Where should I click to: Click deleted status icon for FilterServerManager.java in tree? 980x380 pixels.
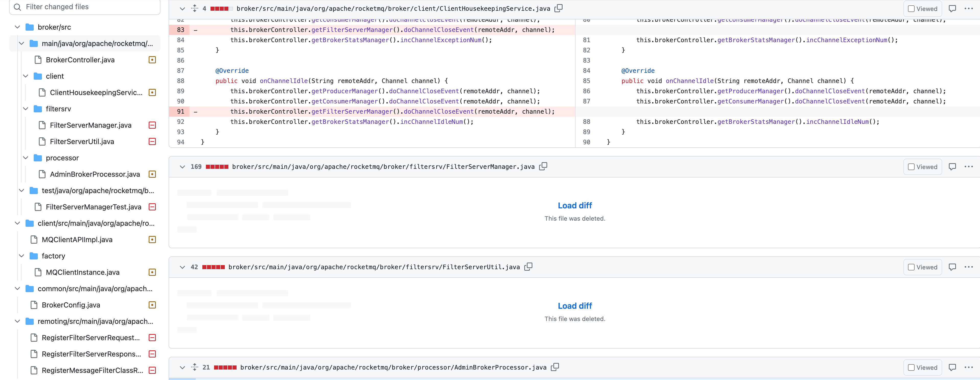click(152, 125)
